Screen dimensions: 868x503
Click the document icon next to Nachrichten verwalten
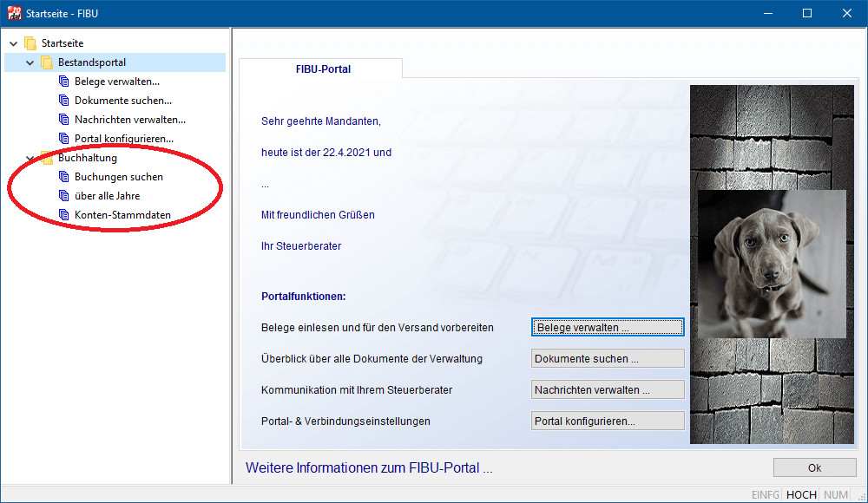63,120
